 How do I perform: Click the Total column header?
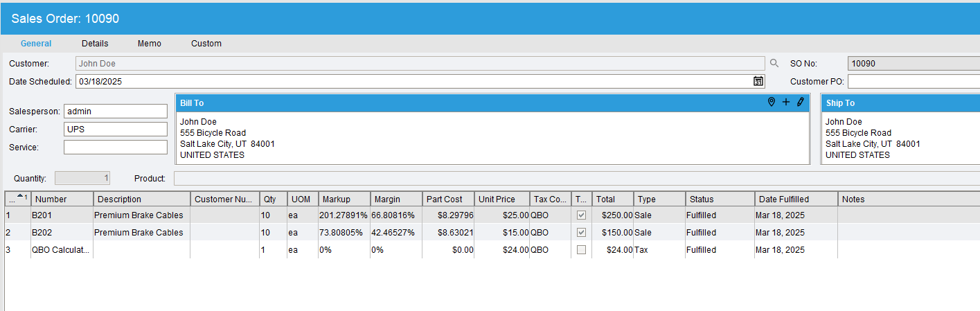(x=613, y=199)
